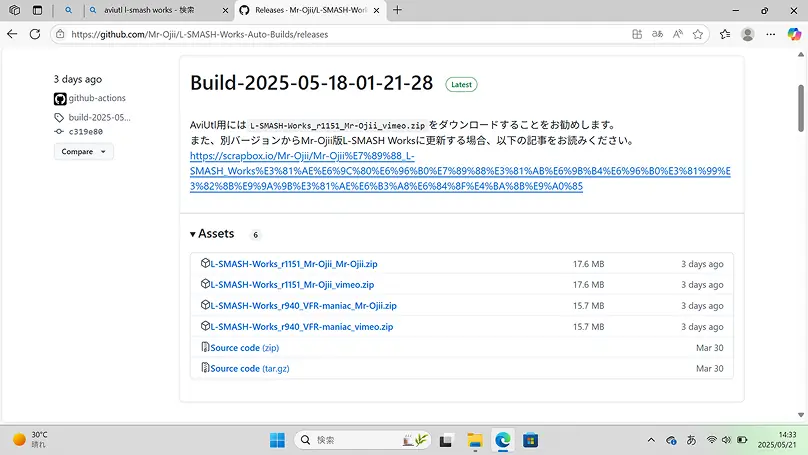The height and width of the screenshot is (455, 808).
Task: Open the build-2025-05 tag link
Action: point(99,117)
